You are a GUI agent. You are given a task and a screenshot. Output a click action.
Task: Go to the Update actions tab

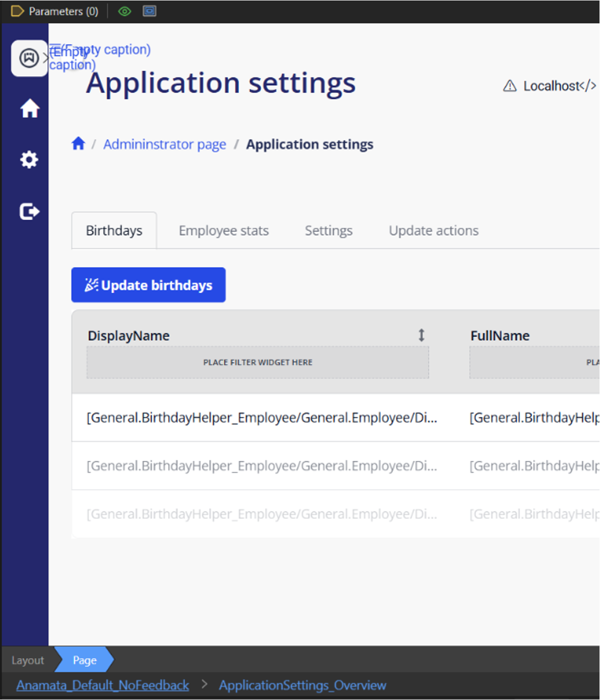tap(433, 231)
